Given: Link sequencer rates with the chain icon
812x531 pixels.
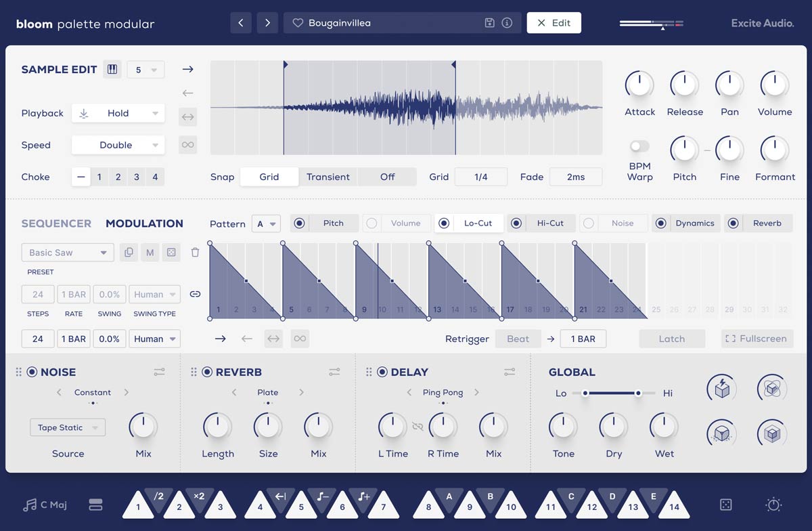Looking at the screenshot, I should (196, 294).
